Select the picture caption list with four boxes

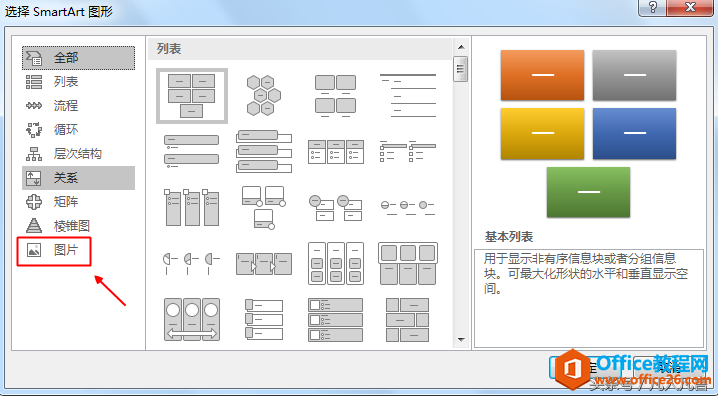335,96
